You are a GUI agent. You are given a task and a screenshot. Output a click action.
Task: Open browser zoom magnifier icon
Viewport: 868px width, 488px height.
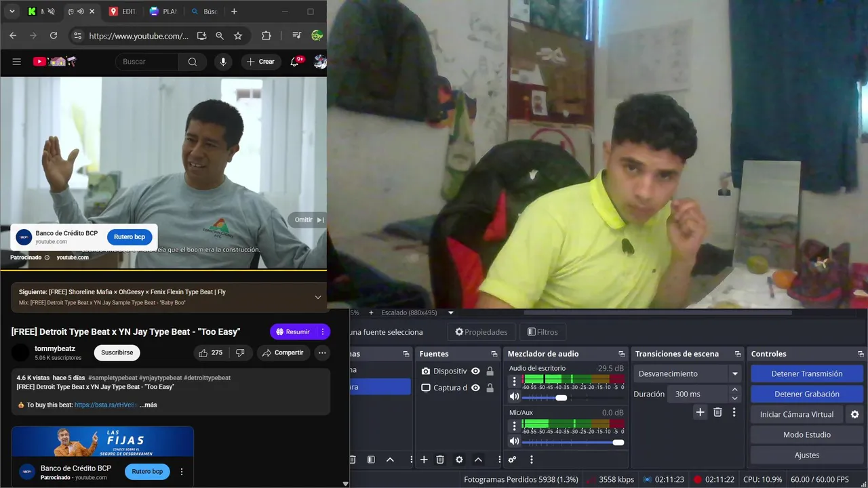[220, 35]
